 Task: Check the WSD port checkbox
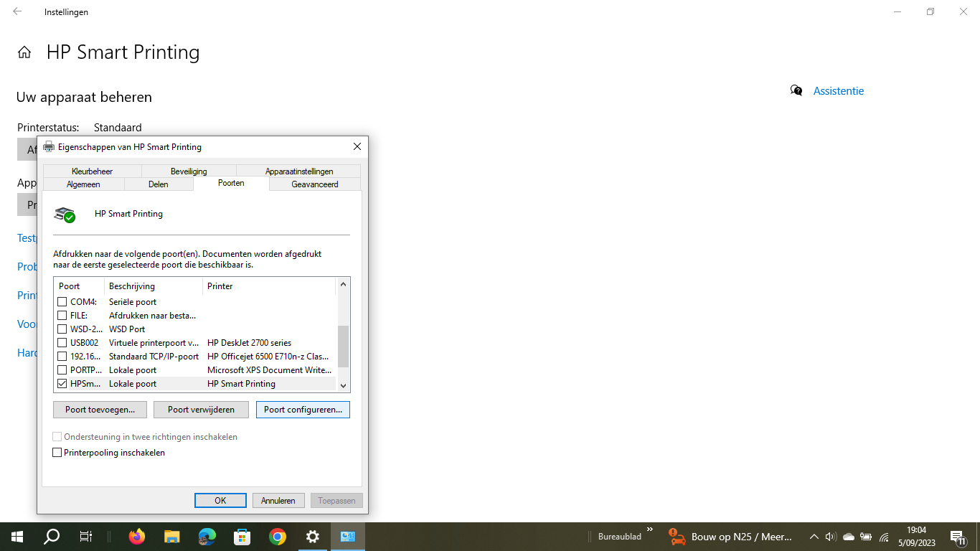62,329
